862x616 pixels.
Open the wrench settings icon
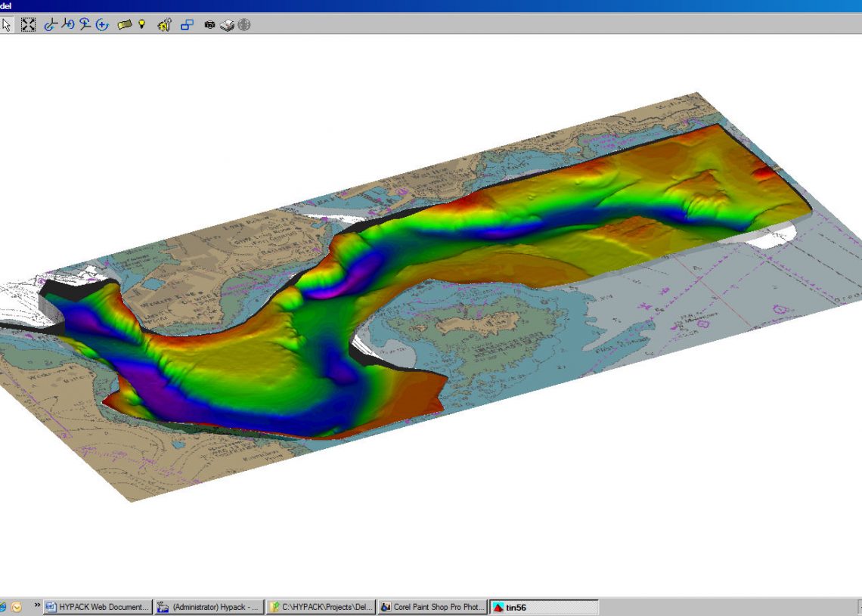[x=164, y=25]
